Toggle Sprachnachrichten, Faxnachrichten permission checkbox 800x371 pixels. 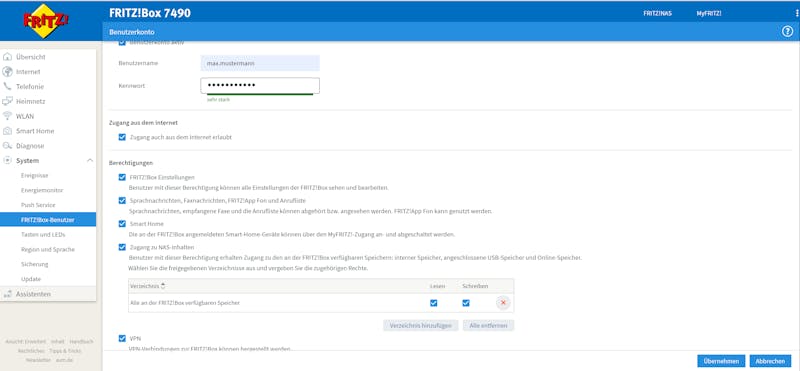coord(122,201)
